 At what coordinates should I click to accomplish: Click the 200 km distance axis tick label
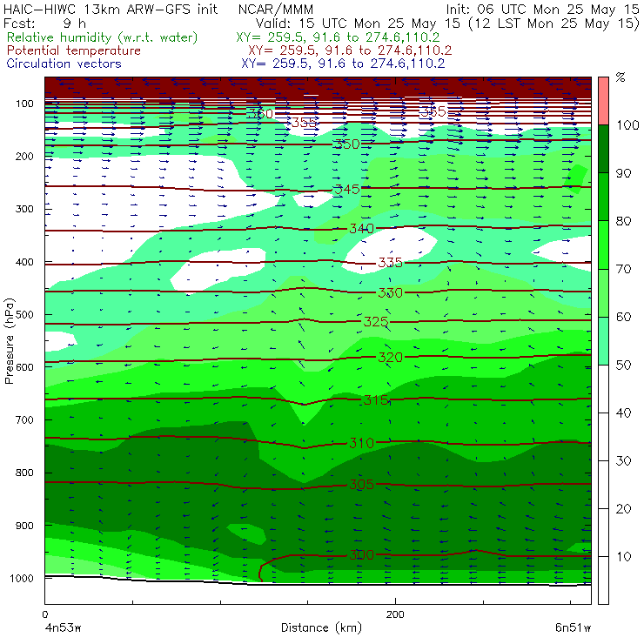tap(395, 614)
